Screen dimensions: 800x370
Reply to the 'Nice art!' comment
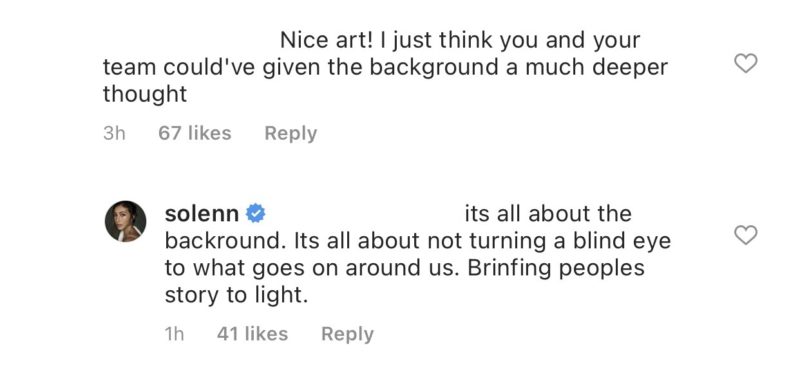[291, 133]
